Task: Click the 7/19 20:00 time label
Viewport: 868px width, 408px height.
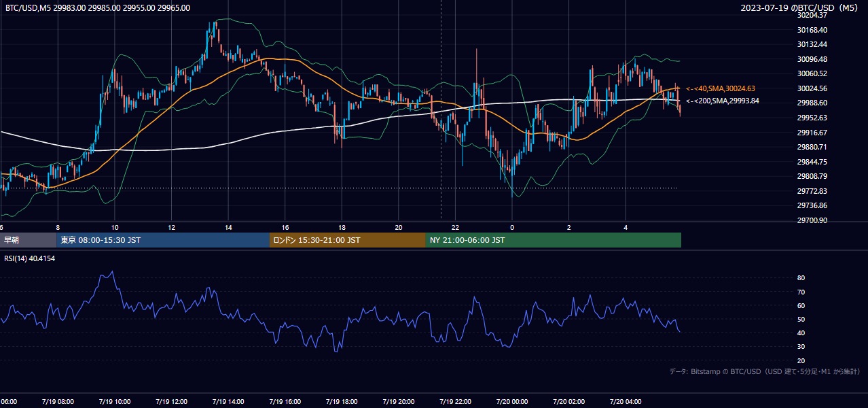Action: point(398,402)
